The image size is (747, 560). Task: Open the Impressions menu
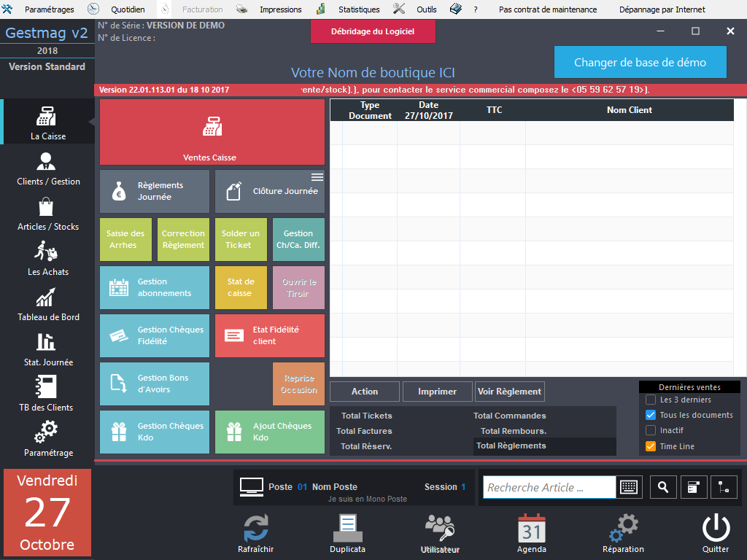point(281,9)
